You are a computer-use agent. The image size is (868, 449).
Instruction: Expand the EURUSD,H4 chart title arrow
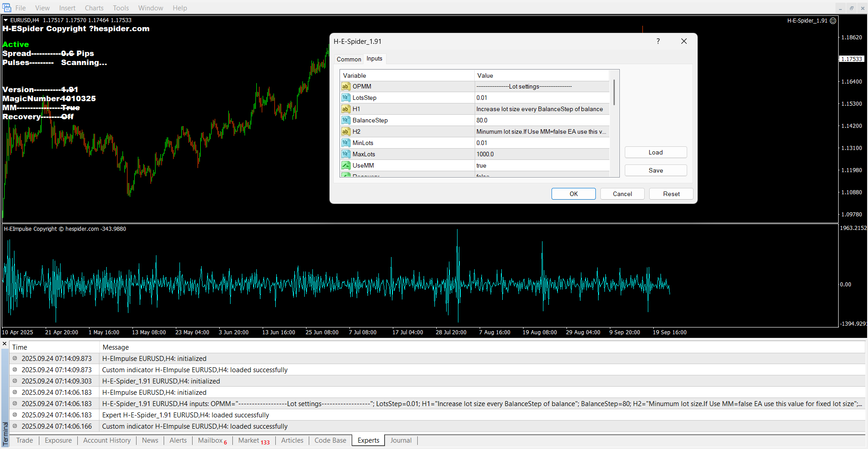coord(6,20)
